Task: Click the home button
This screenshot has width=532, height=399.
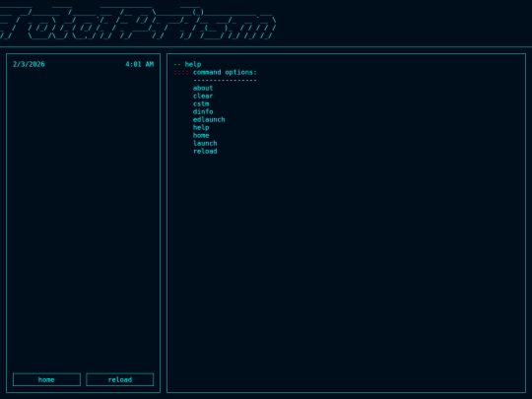Action: pyautogui.click(x=46, y=379)
